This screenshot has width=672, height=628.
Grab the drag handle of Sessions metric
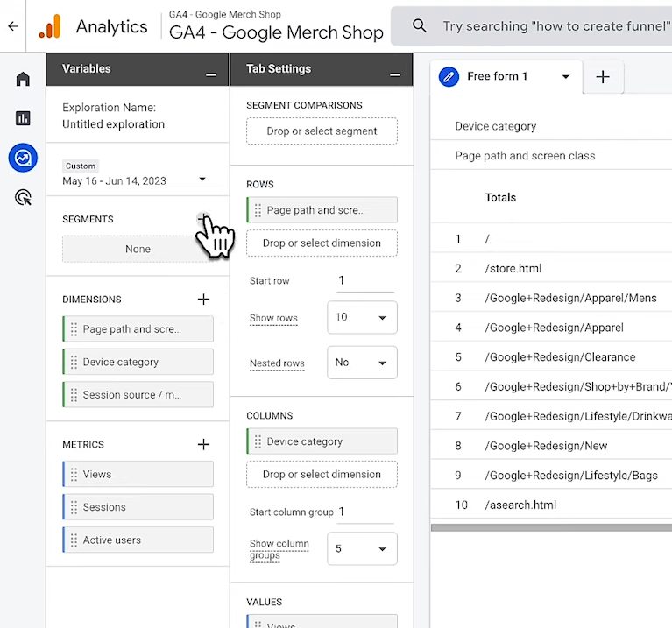pos(74,507)
